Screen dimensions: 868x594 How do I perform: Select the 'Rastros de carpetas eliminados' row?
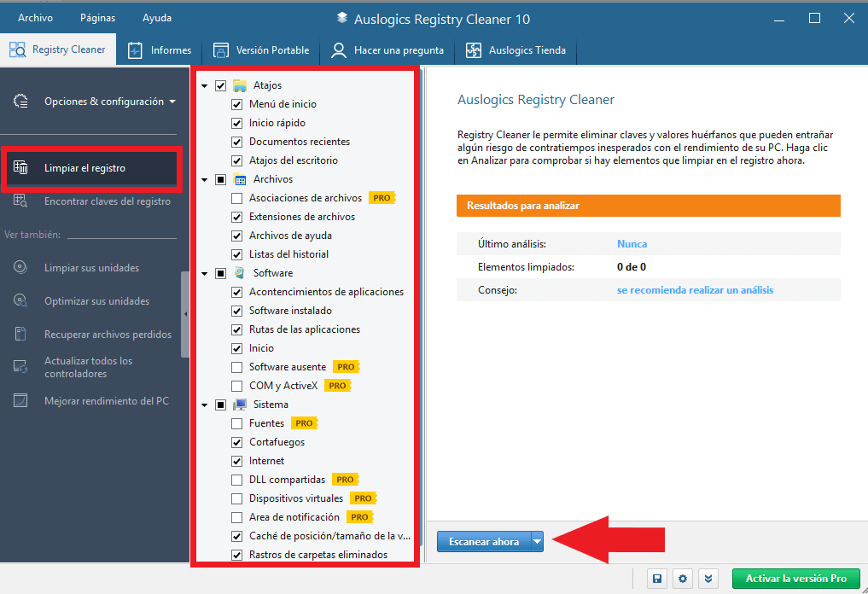coord(318,555)
